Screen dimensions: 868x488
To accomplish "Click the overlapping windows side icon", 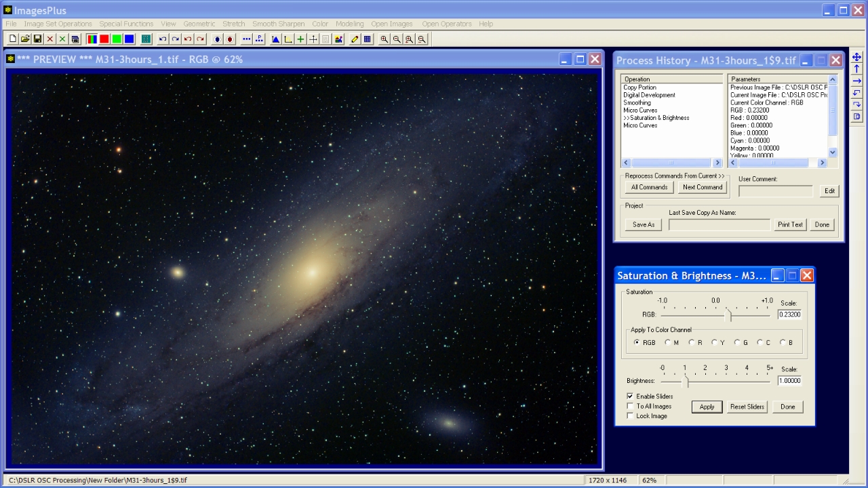I will tap(856, 117).
